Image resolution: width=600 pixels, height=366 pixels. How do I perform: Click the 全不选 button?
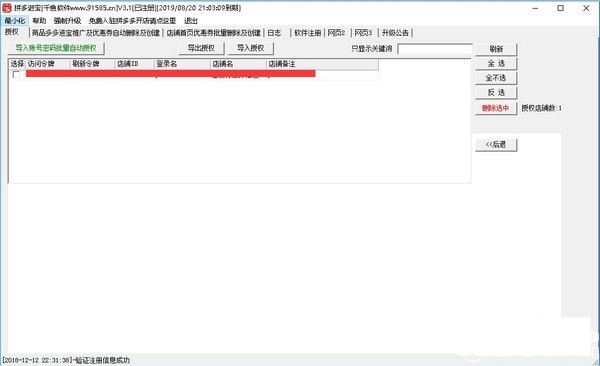(x=496, y=78)
